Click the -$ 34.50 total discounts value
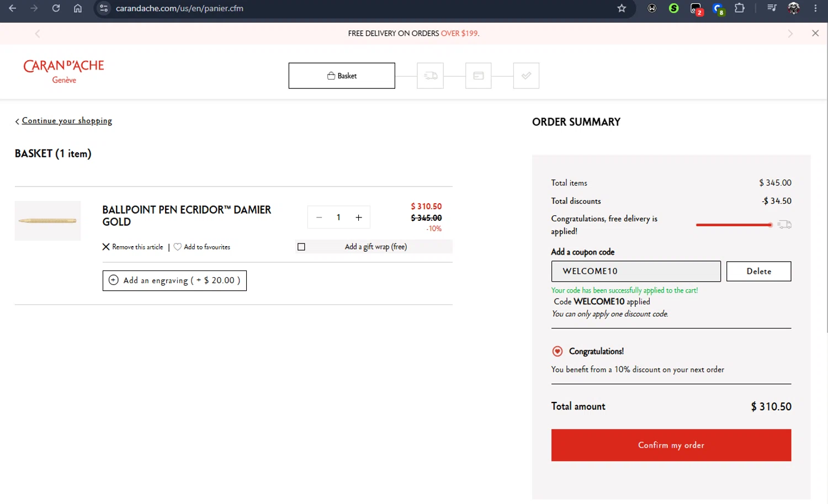Screen dimensions: 828x504 pyautogui.click(x=777, y=201)
